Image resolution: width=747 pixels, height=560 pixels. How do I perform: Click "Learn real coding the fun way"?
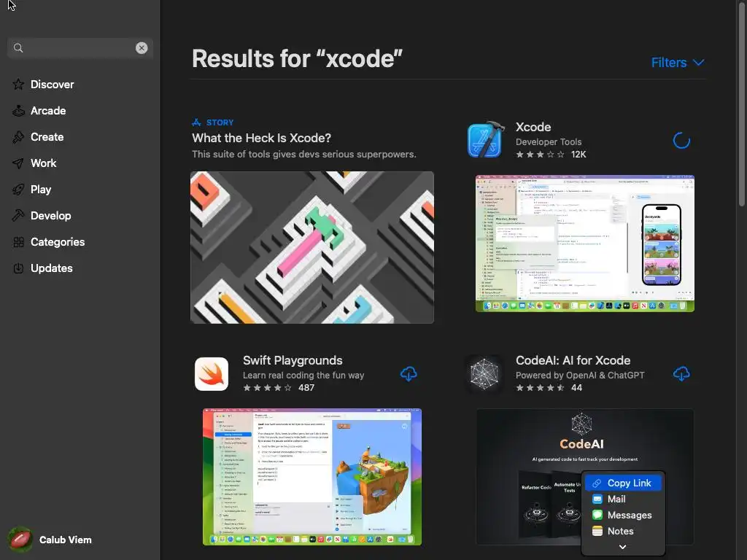coord(303,376)
